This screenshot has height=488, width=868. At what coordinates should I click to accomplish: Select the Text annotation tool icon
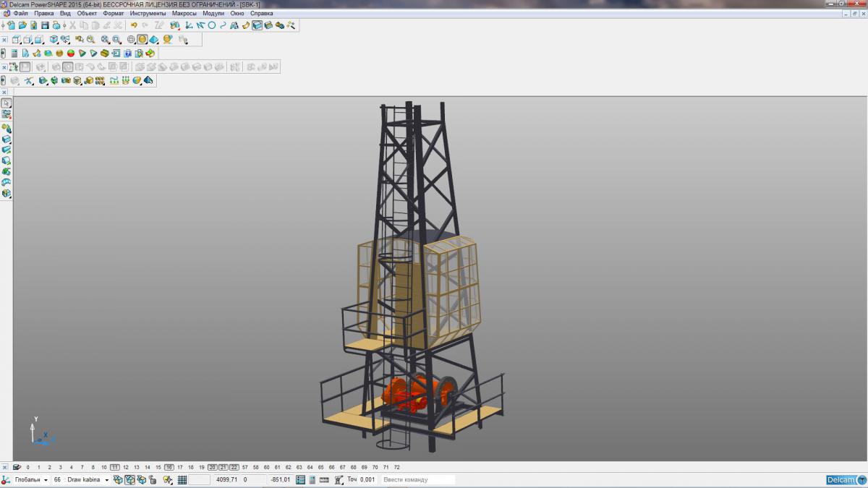(x=234, y=25)
